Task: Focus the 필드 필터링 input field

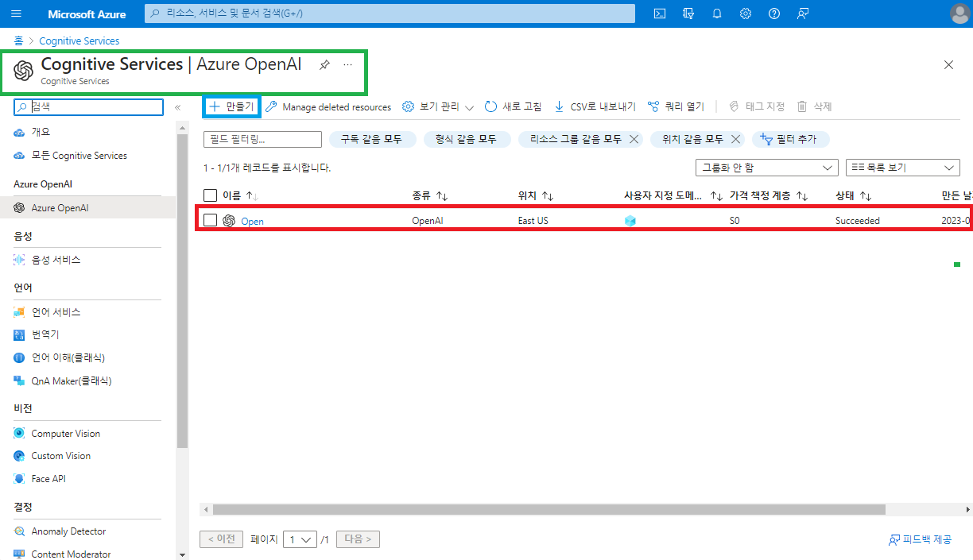Action: (x=263, y=139)
